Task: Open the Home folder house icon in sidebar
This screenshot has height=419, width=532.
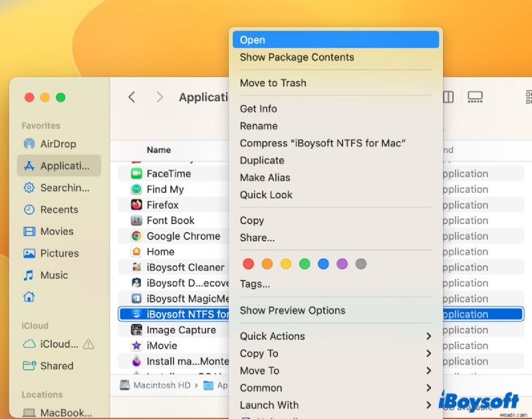Action: (29, 297)
